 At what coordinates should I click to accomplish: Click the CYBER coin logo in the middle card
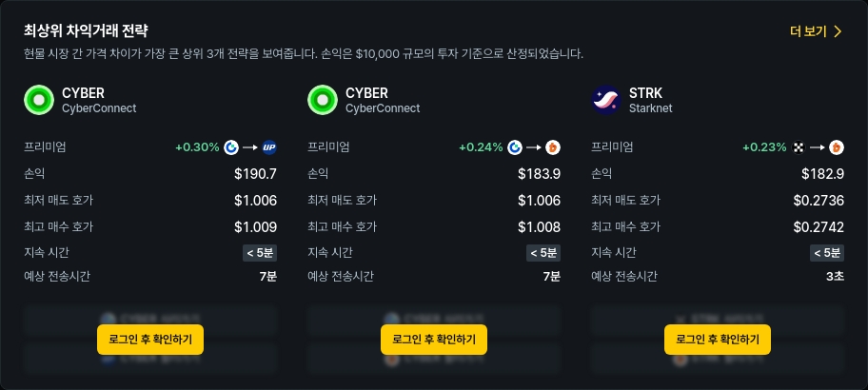point(323,100)
